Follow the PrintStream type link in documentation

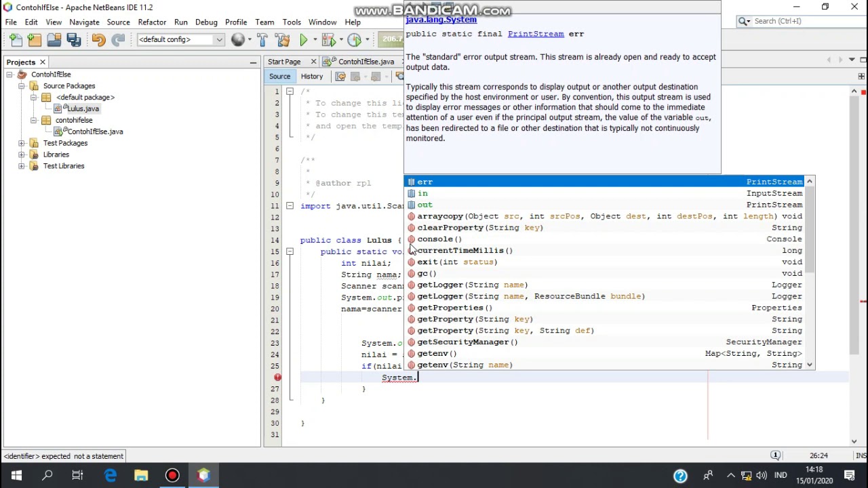tap(536, 34)
